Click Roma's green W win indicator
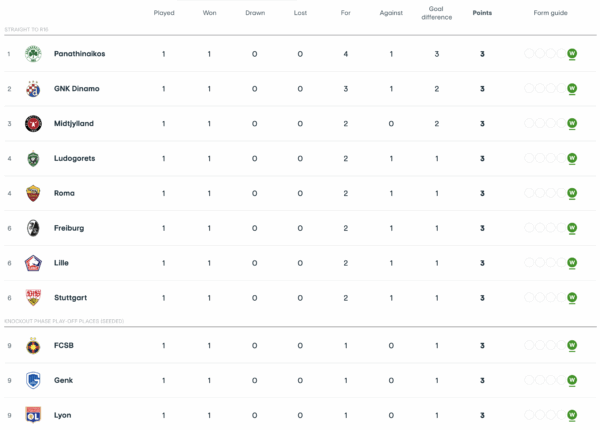 tap(572, 193)
